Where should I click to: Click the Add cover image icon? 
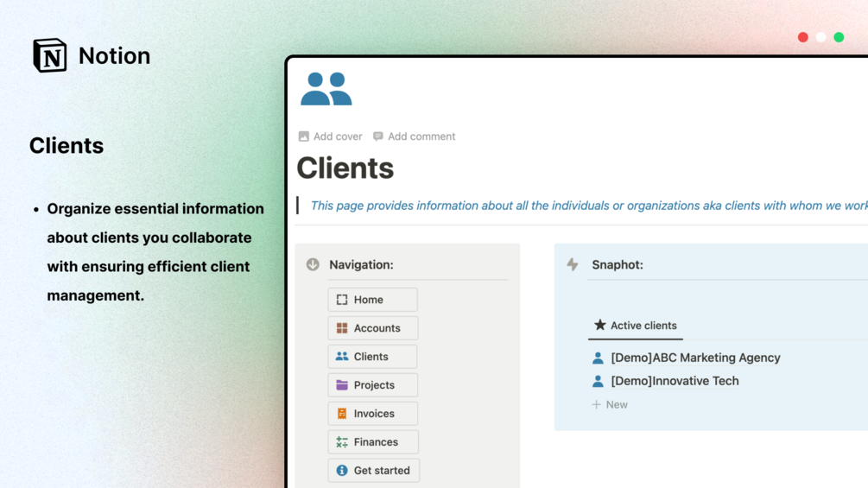pyautogui.click(x=303, y=136)
